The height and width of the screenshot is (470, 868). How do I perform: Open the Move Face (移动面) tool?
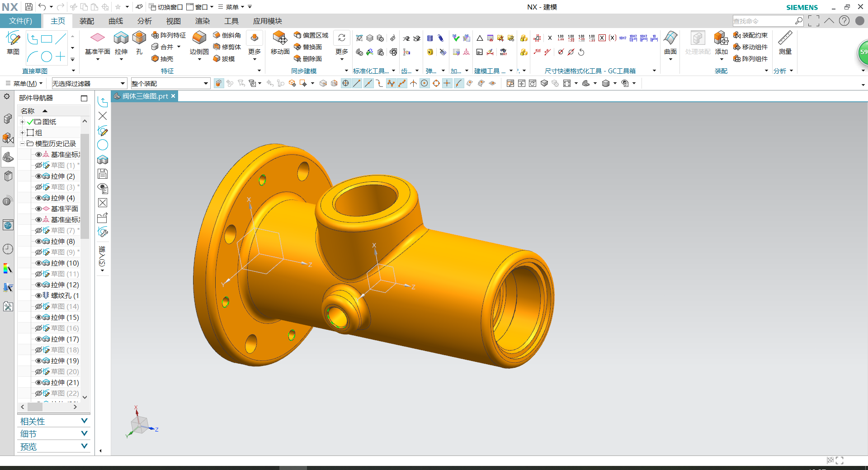point(280,43)
